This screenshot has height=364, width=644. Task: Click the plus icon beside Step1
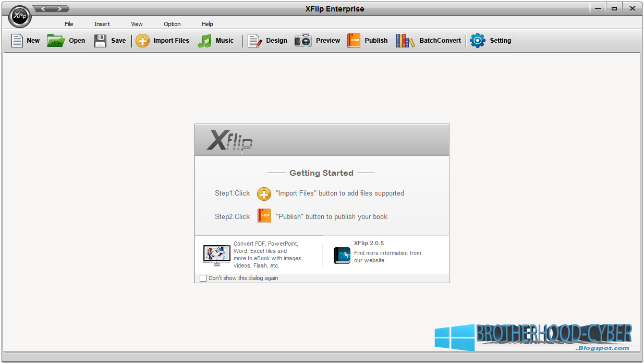(x=264, y=194)
